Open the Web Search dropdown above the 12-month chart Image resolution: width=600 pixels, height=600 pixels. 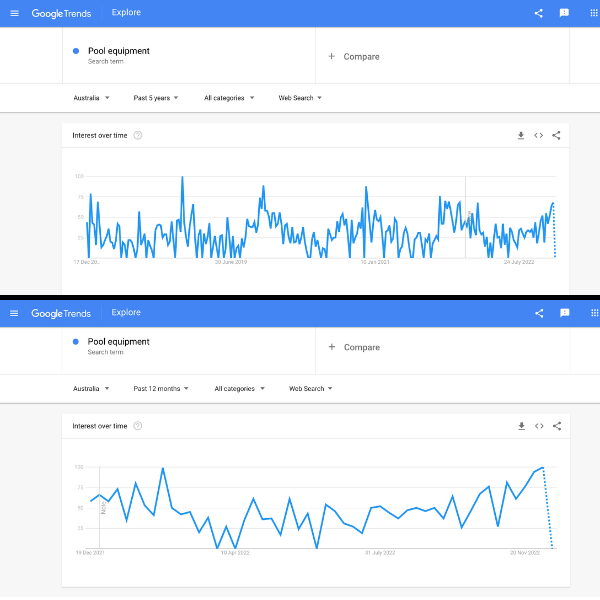pos(310,388)
